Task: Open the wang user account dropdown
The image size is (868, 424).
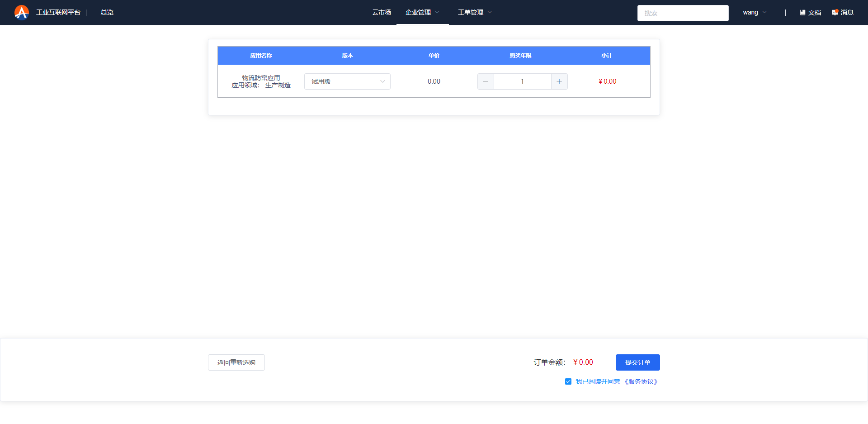Action: point(755,12)
